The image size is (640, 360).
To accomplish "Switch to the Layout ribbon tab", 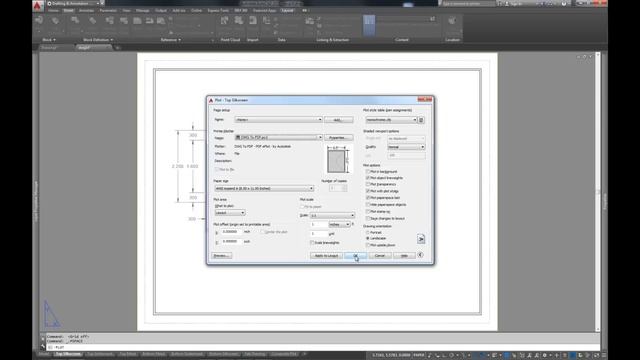I will [x=288, y=11].
